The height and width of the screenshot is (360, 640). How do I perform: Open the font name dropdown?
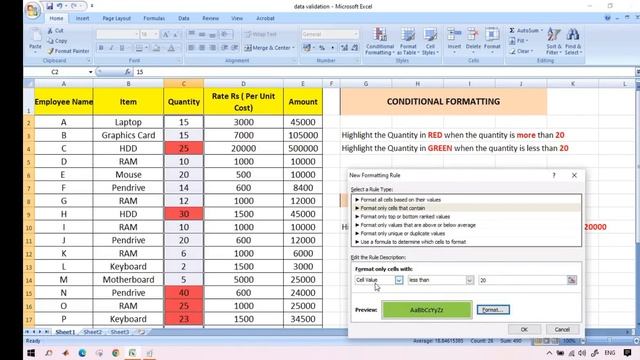point(137,34)
